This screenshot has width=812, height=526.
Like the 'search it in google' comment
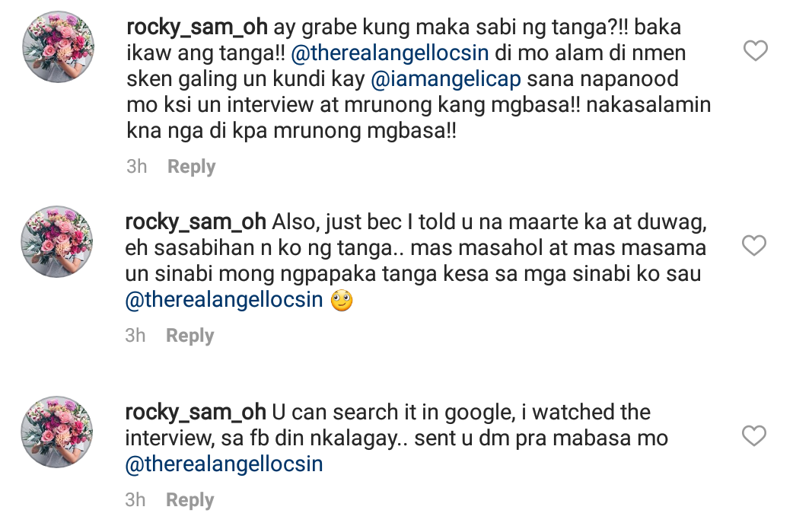(754, 436)
